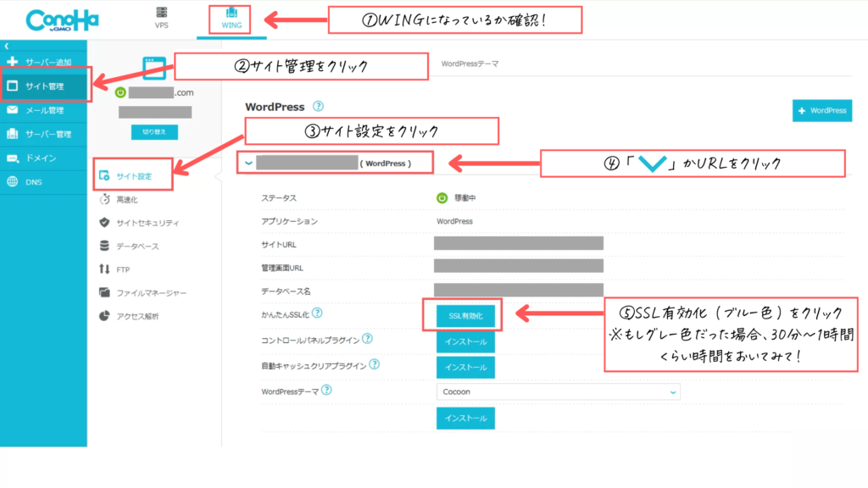Click the stopwatch icon for 高速化

click(104, 199)
